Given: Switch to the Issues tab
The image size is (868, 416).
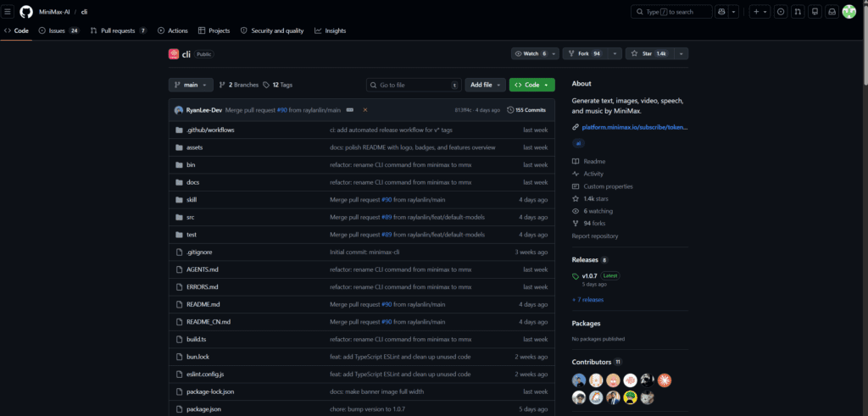Looking at the screenshot, I should coord(58,31).
